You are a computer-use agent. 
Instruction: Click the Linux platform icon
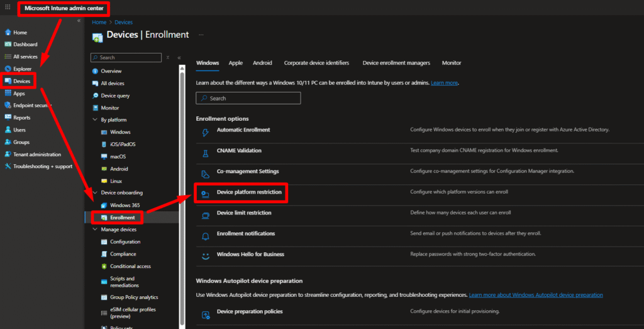click(x=104, y=181)
